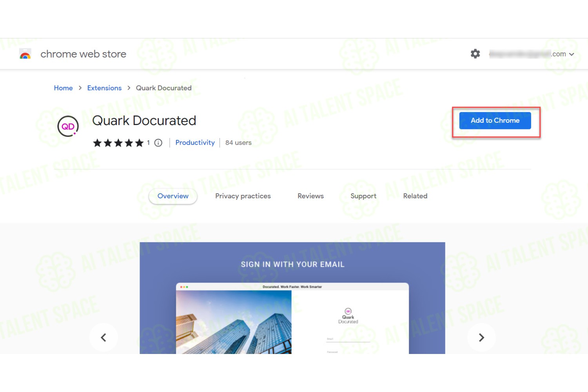Image resolution: width=588 pixels, height=392 pixels.
Task: Expand the account email dropdown arrow
Action: pos(572,54)
